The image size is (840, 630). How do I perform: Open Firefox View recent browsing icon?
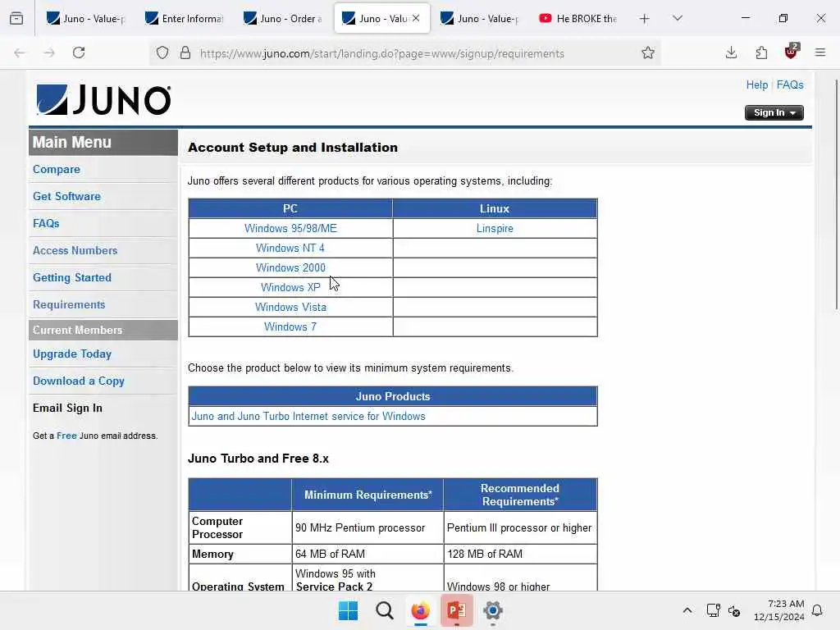point(16,19)
